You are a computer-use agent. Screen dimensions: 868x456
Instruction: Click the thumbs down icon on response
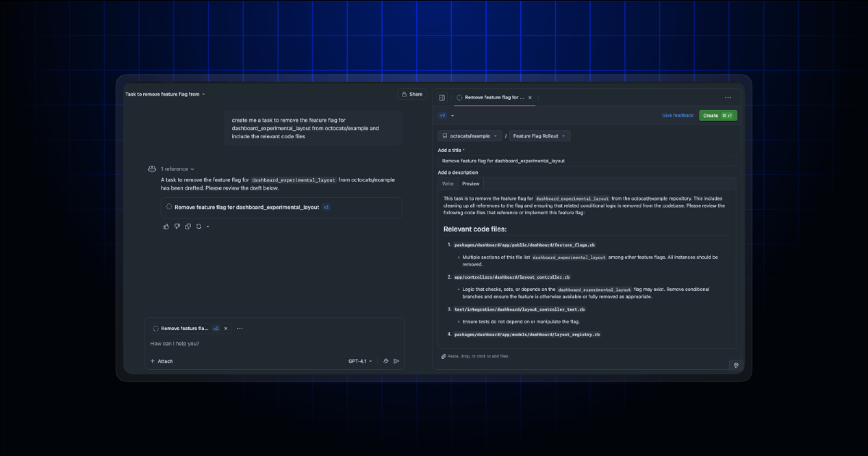point(177,227)
